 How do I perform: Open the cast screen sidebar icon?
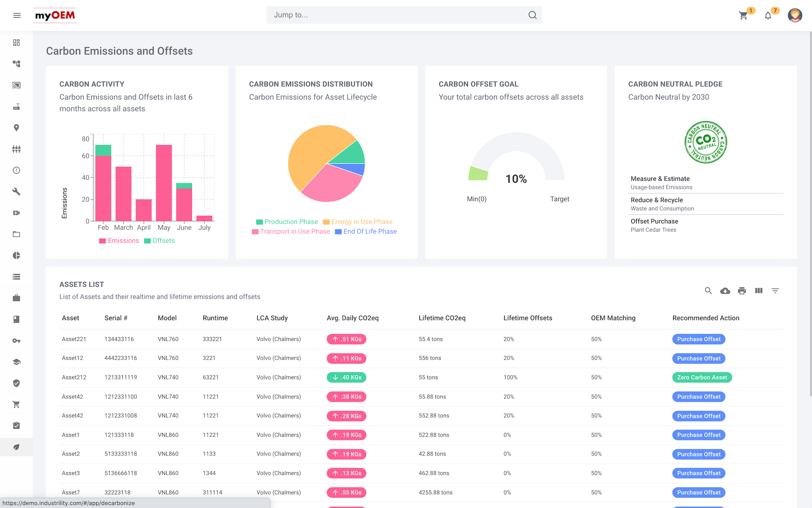click(x=16, y=85)
